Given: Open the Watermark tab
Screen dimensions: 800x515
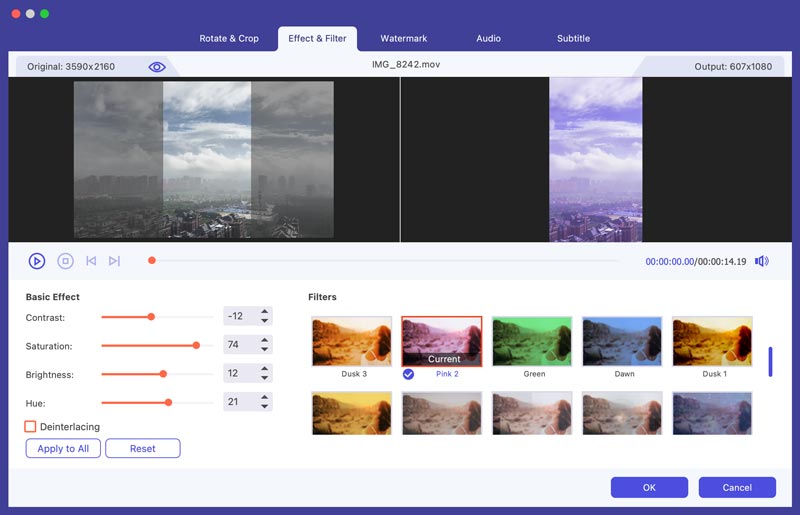Looking at the screenshot, I should [403, 39].
